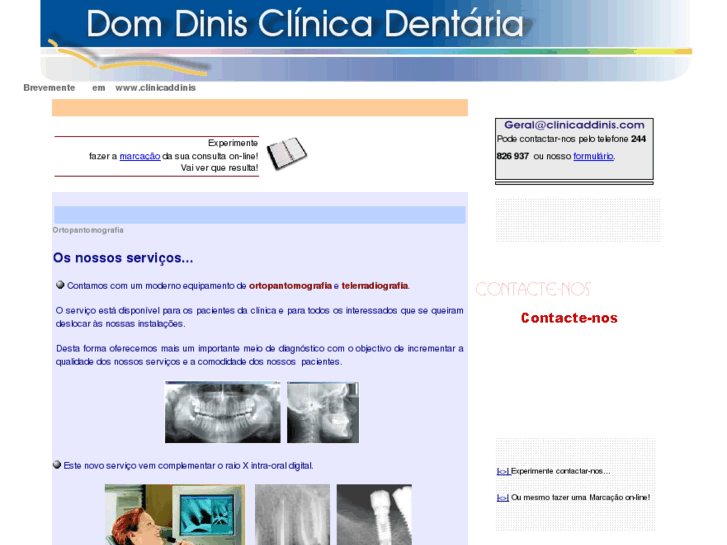Click the grey 'Ortopantomografia' section label
Image resolution: width=727 pixels, height=545 pixels.
pyautogui.click(x=88, y=230)
